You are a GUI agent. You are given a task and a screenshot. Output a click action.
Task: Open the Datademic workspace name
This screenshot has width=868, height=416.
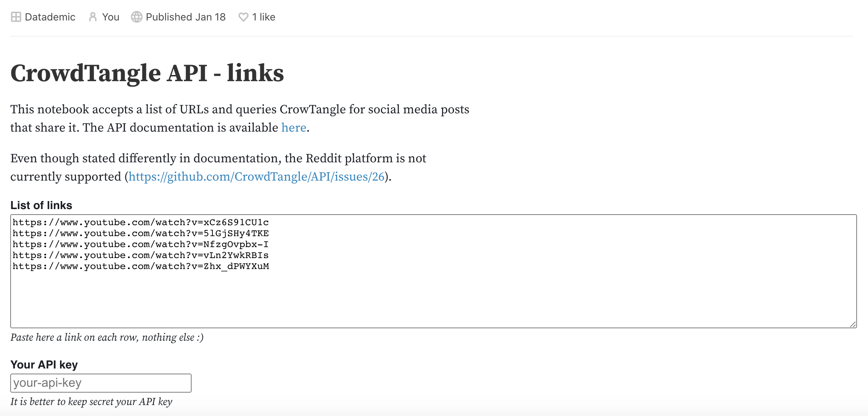point(50,17)
